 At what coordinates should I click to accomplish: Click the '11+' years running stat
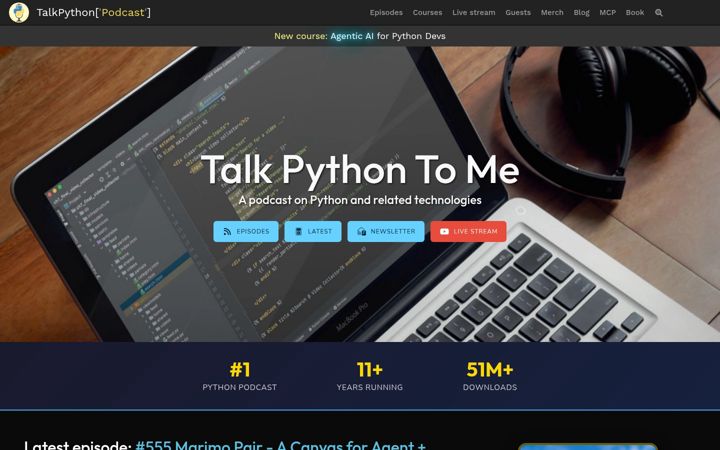370,370
